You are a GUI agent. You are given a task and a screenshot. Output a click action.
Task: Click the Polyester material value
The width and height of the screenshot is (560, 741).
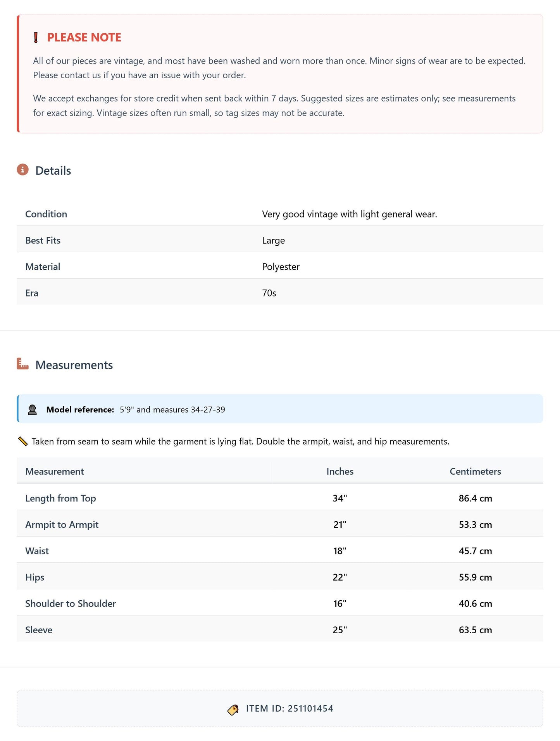click(281, 267)
